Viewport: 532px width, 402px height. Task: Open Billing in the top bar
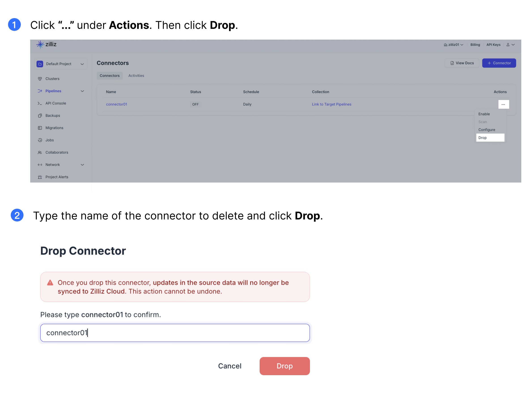click(x=475, y=45)
